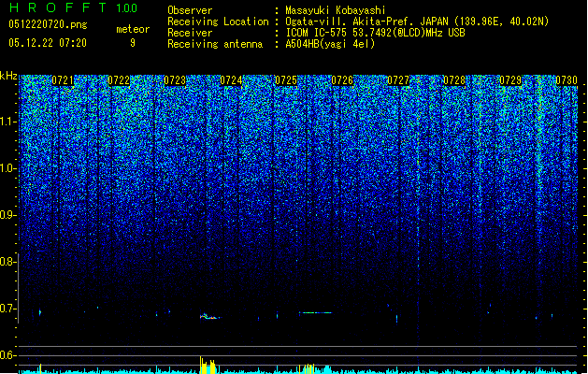Click the 0725 time marker
588x374 pixels.
pyautogui.click(x=286, y=80)
